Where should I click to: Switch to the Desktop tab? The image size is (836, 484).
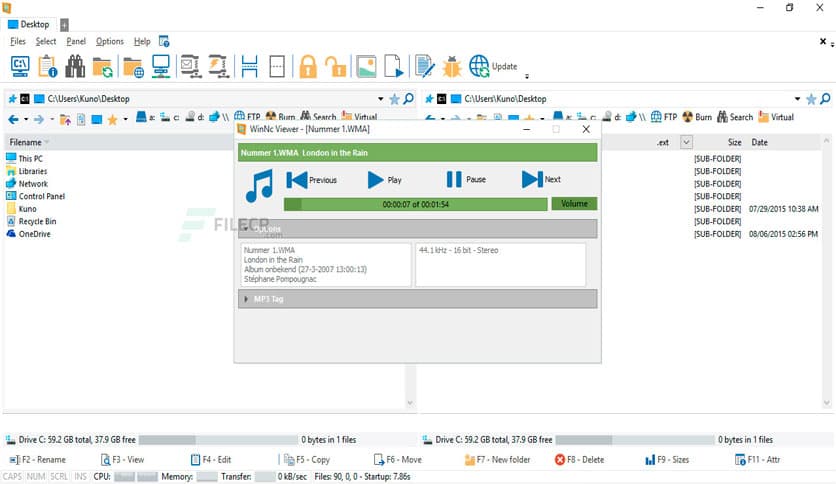point(29,24)
